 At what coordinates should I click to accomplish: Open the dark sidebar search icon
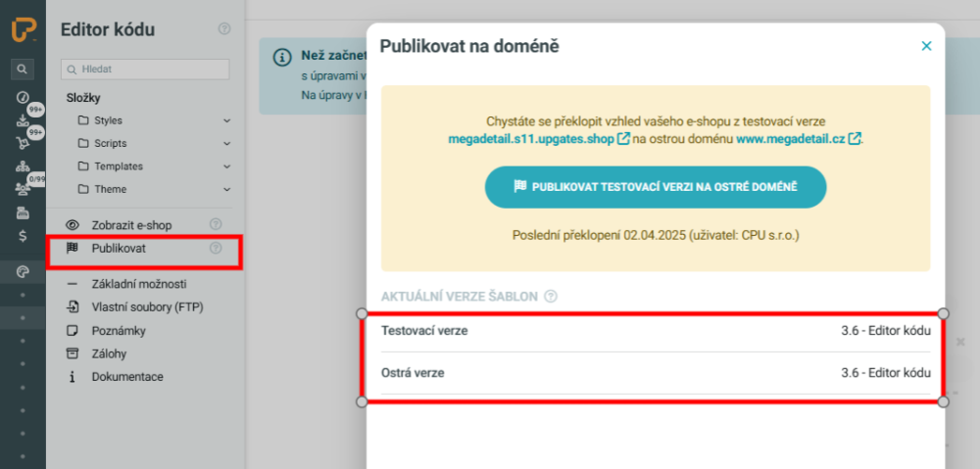point(23,70)
